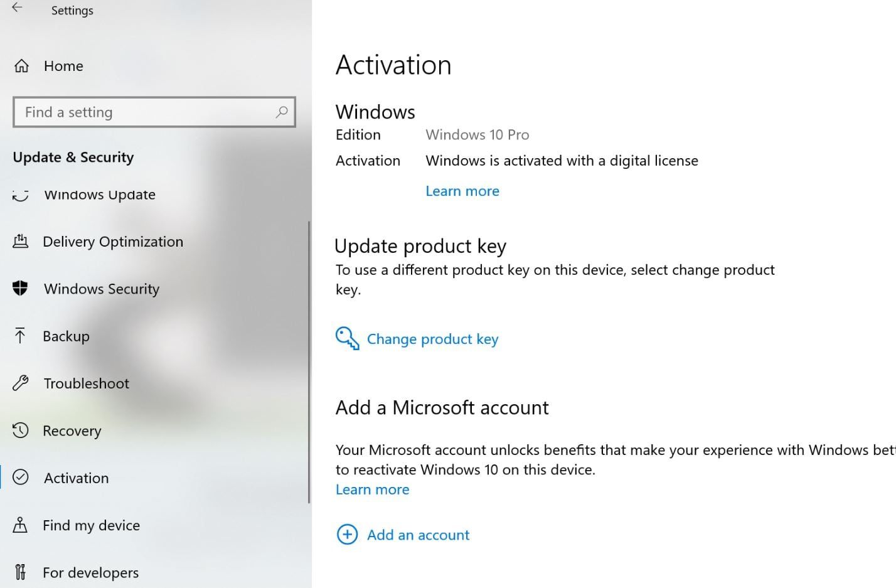Click the plus icon next to Add an account

pyautogui.click(x=347, y=534)
